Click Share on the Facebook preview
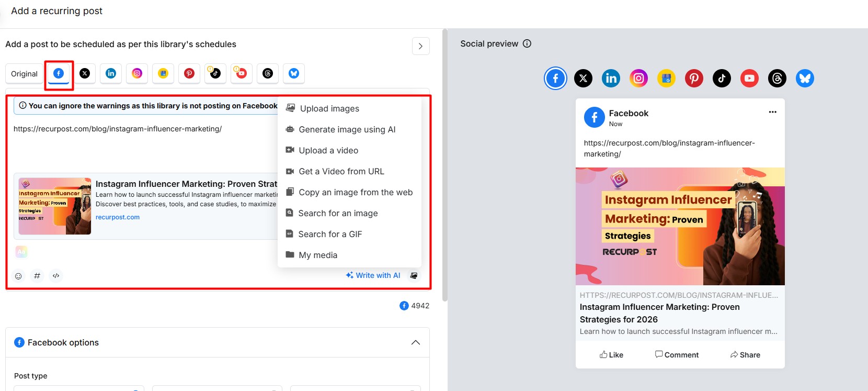The width and height of the screenshot is (868, 391). click(745, 355)
